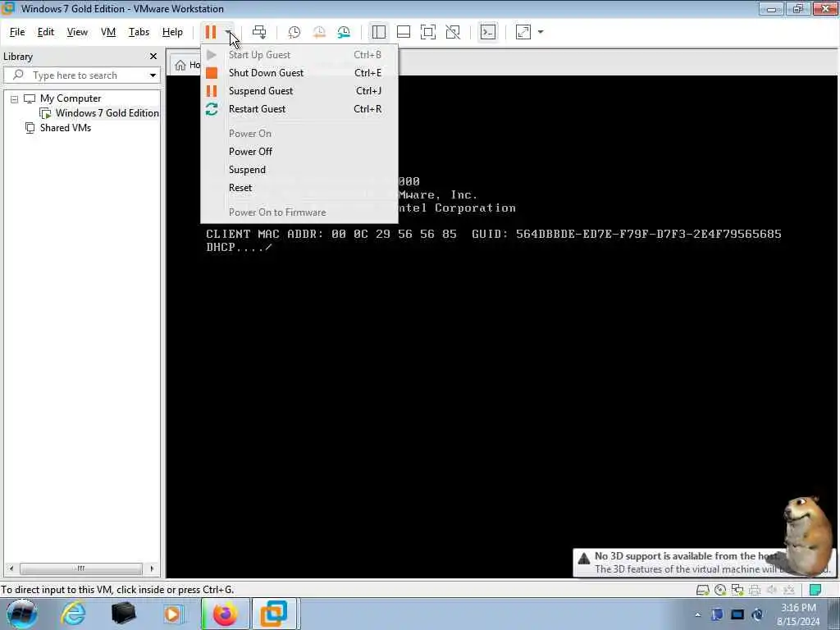Click the stretch guest display icon
This screenshot has width=840, height=630.
523,32
